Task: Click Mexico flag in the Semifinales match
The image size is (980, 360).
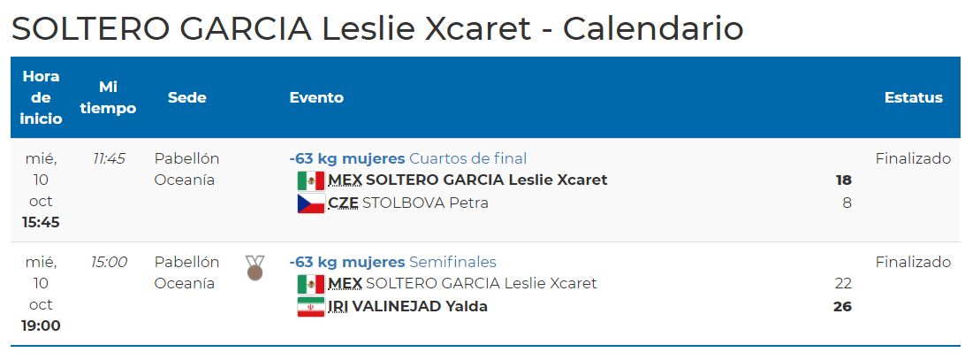Action: [310, 284]
